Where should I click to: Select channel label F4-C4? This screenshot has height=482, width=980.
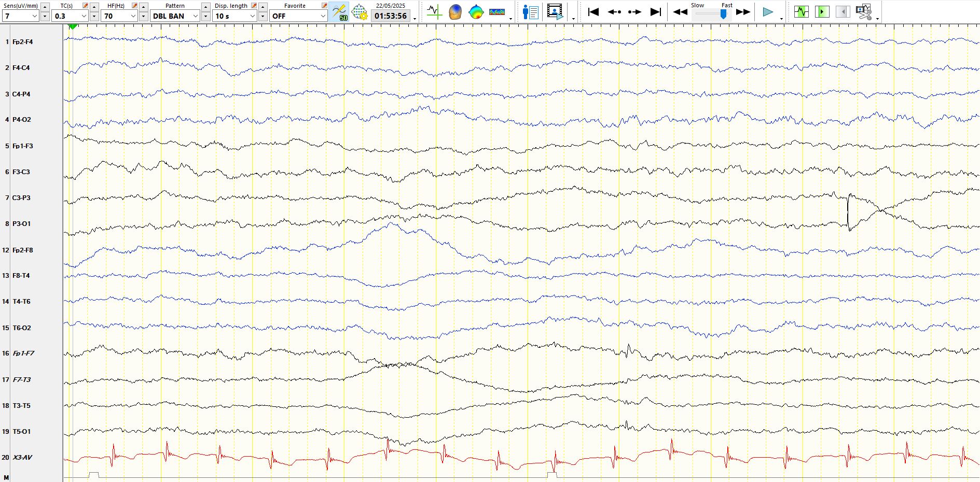[x=21, y=68]
